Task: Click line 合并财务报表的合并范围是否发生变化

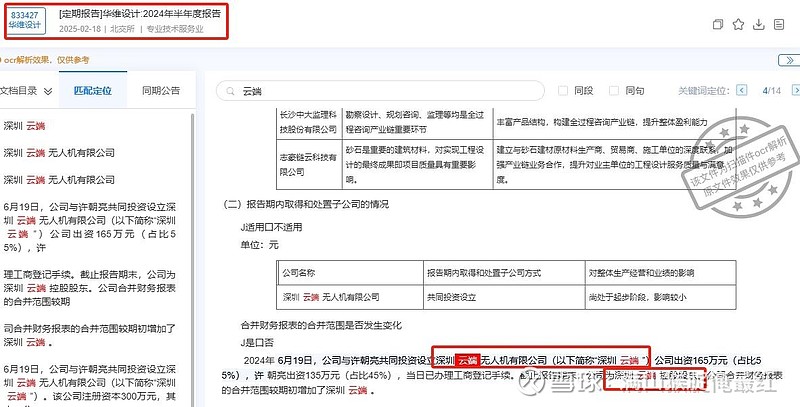Action: (x=321, y=325)
